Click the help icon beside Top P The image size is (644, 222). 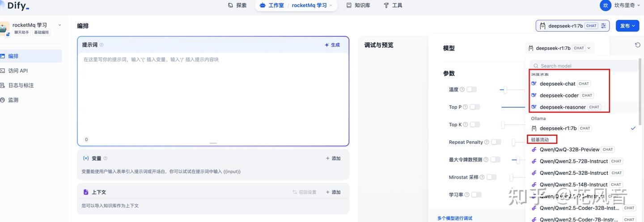pos(465,107)
